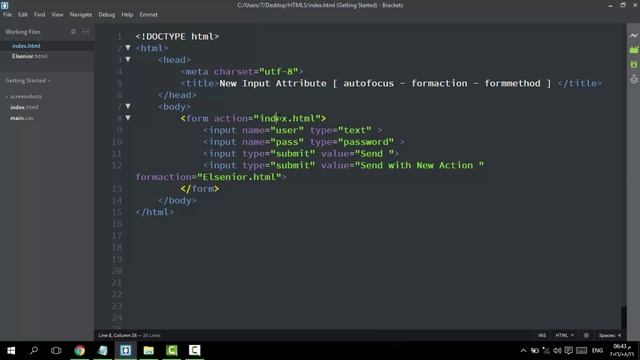
Task: Click the network tray icon
Action: tap(546, 350)
